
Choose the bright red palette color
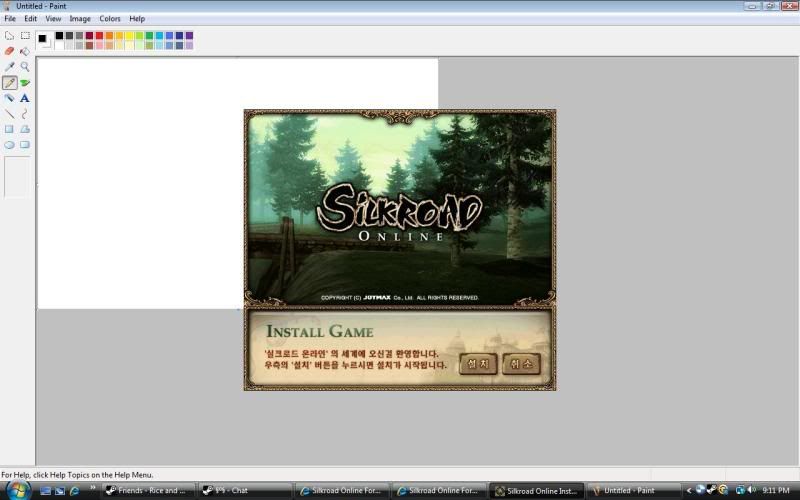(x=99, y=35)
